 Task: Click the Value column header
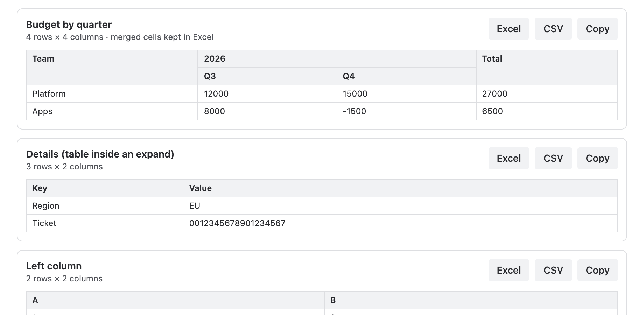[400, 188]
